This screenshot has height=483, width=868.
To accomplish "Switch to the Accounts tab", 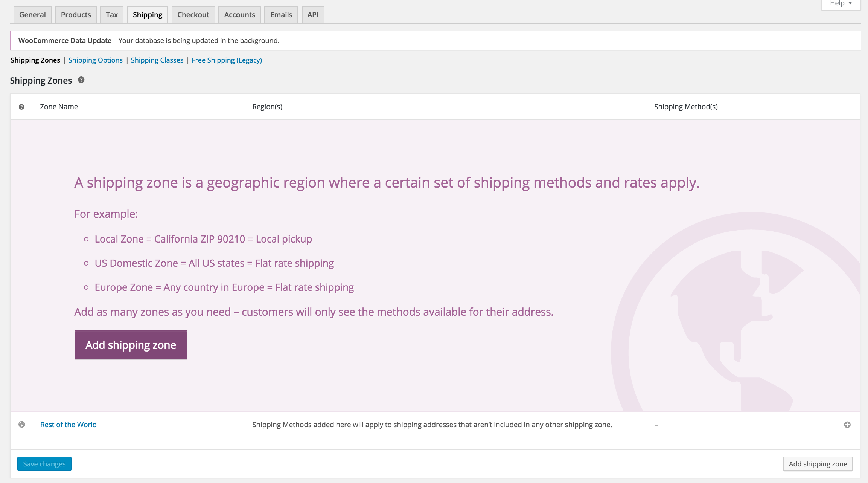I will click(x=239, y=15).
